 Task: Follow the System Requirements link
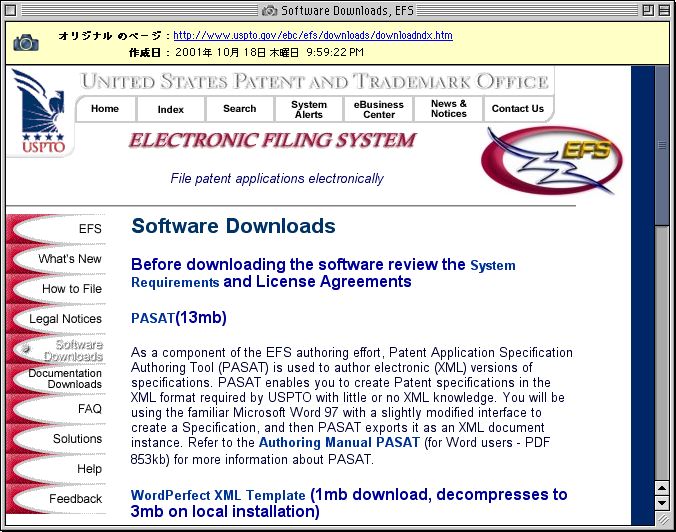(x=492, y=266)
